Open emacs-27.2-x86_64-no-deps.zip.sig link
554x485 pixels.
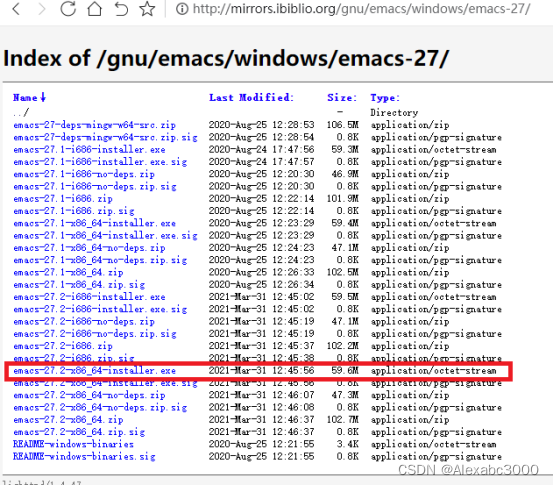tap(100, 408)
